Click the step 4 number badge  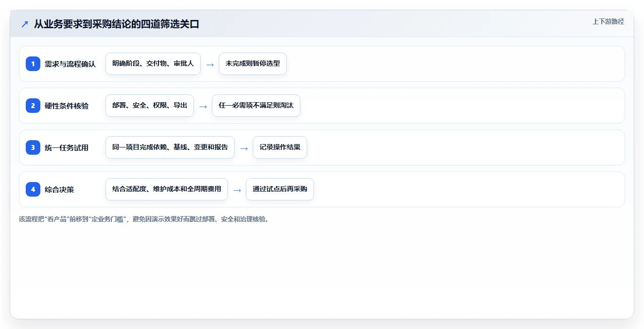[x=33, y=189]
